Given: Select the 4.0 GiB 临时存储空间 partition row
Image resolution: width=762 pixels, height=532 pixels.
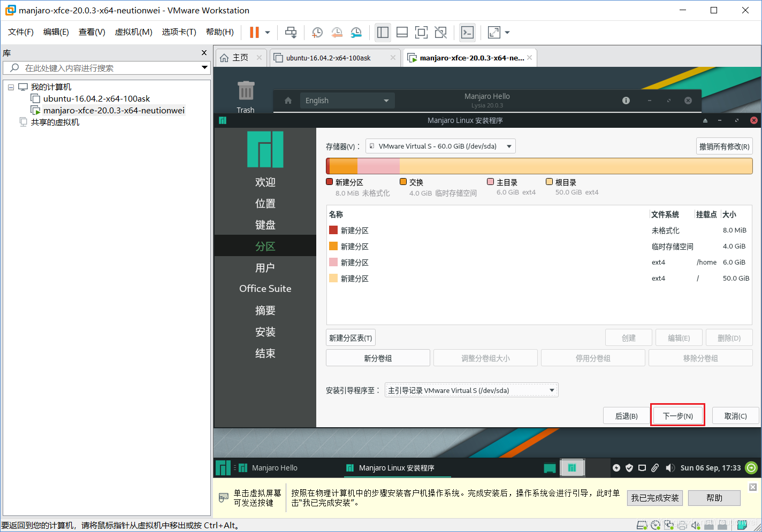Looking at the screenshot, I should pos(538,246).
